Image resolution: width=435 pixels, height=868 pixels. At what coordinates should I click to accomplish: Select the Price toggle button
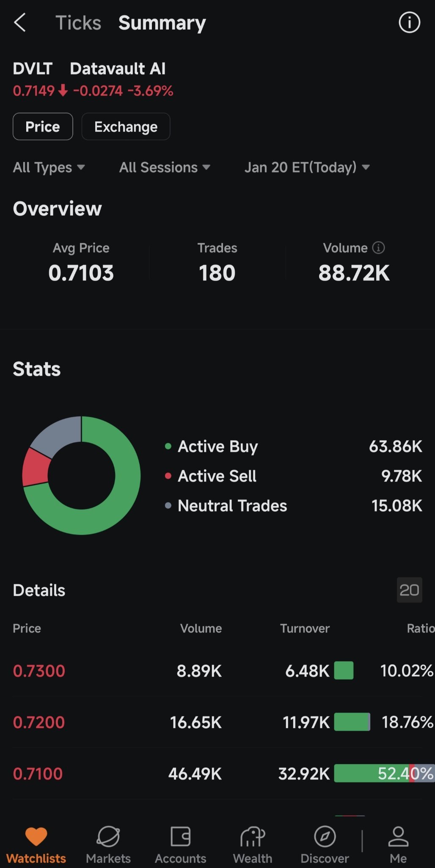[x=43, y=127]
